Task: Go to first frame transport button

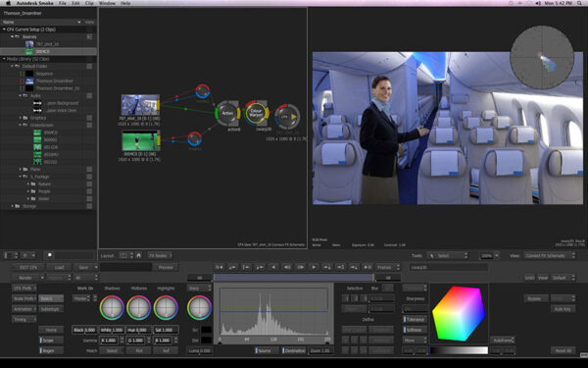Action: [220, 267]
